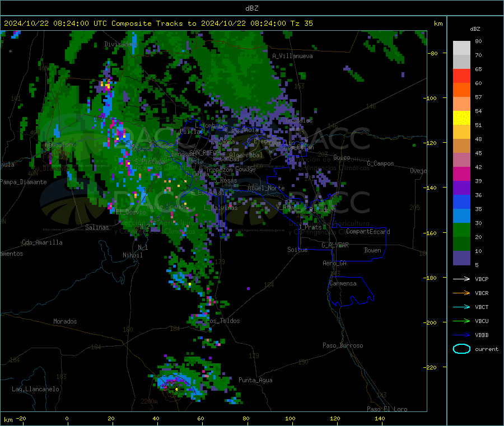This screenshot has width=504, height=426.
Task: Click the Atuel_Norte map label
Action: 266,188
